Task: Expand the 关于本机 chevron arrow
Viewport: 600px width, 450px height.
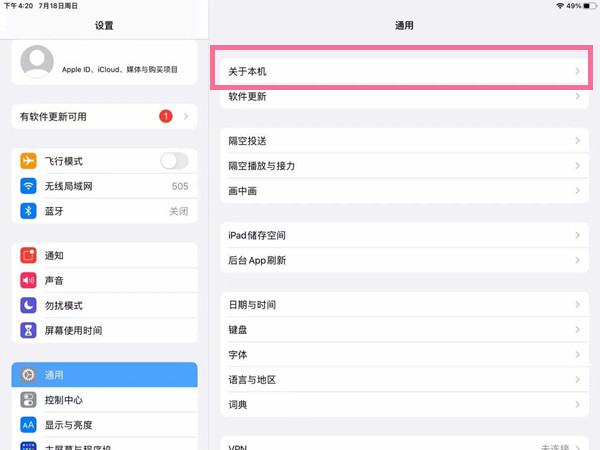Action: coord(578,72)
